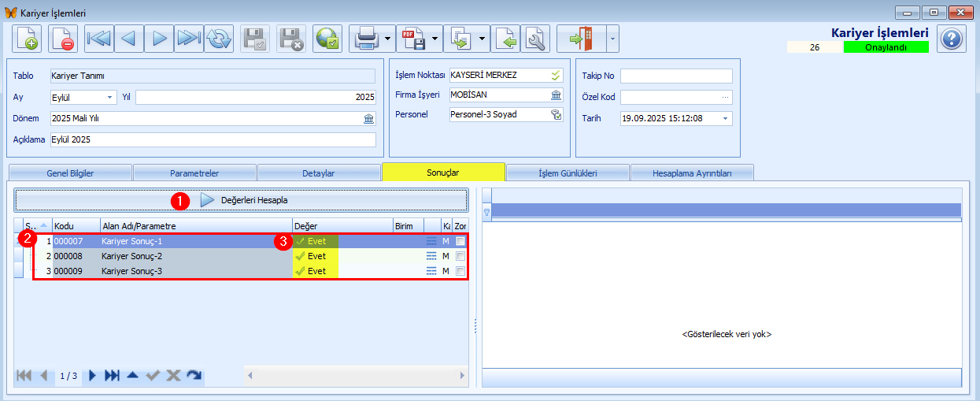Screen dimensions: 980x401
Task: Toggle the Zor checkbox for Kariyer Sonuç-1
Action: coord(460,241)
